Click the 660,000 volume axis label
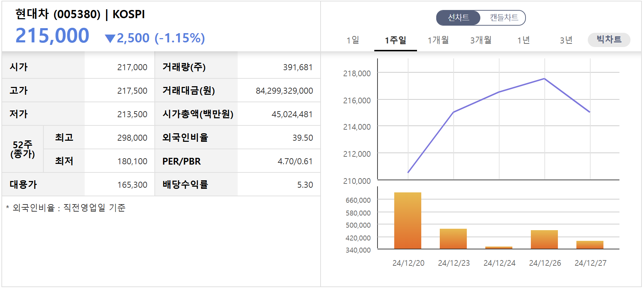The image size is (644, 290). 358,200
